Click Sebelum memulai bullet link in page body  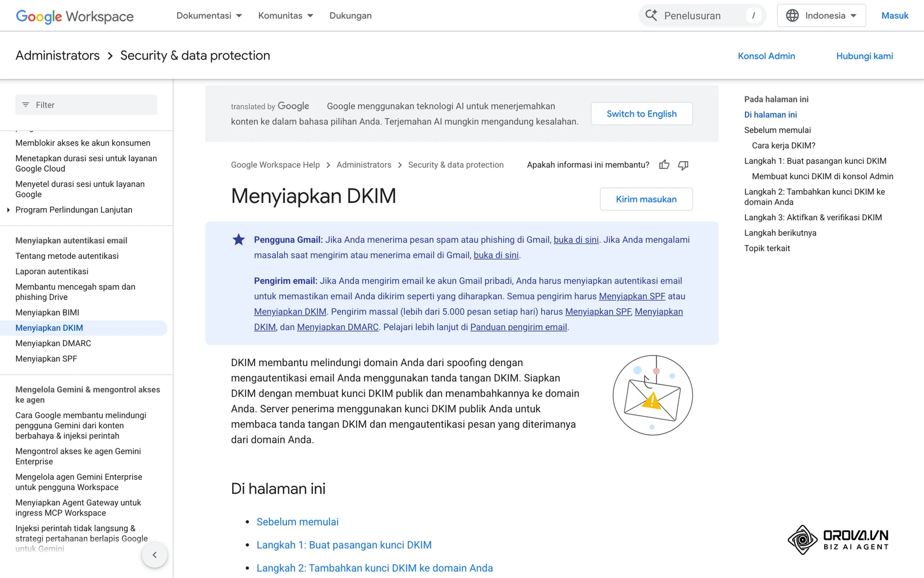[297, 522]
